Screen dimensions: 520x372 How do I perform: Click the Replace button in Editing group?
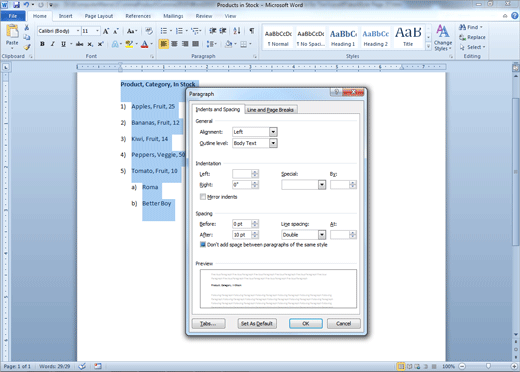click(472, 37)
